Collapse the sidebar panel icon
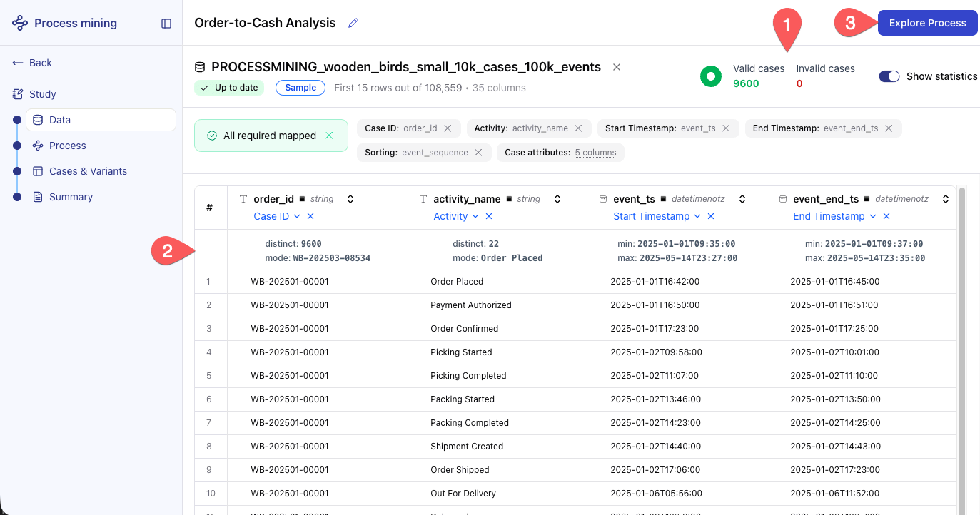The image size is (980, 515). pyautogui.click(x=166, y=24)
